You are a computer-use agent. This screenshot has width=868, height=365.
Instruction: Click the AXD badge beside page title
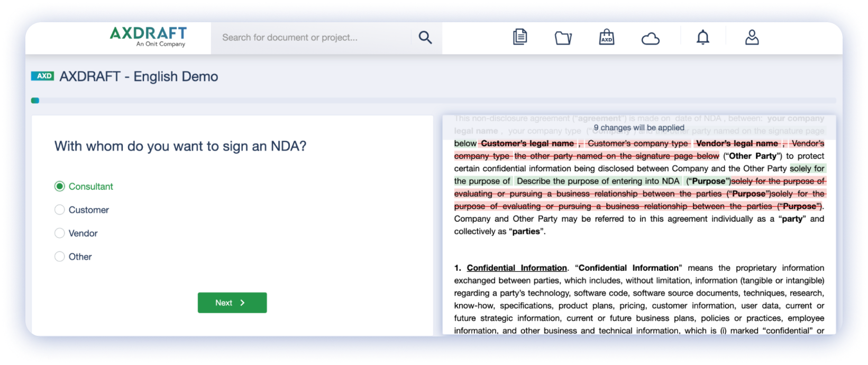pyautogui.click(x=43, y=76)
